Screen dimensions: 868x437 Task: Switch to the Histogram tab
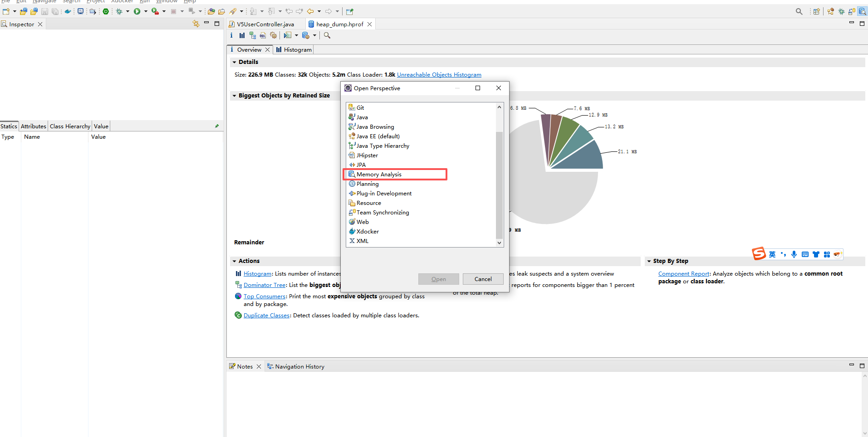[x=294, y=49]
